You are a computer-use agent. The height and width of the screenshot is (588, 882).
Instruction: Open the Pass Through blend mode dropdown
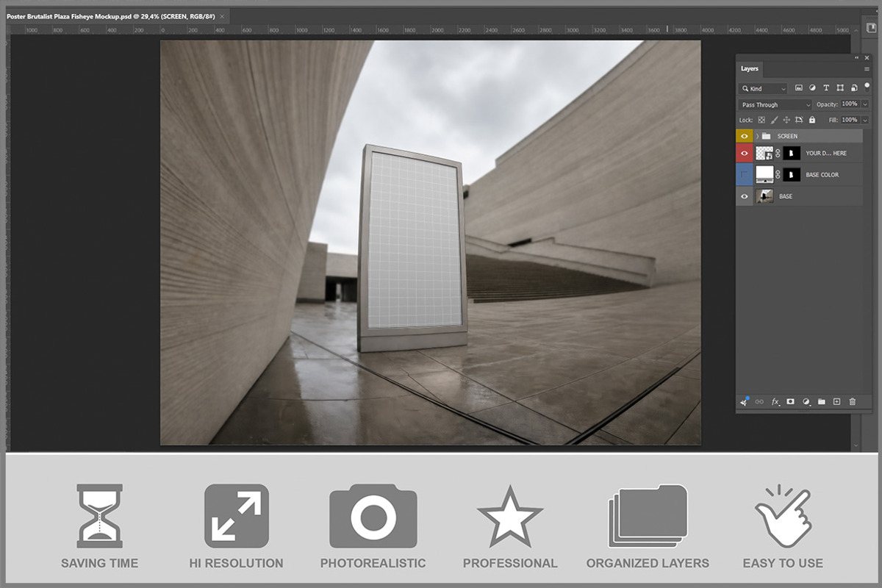coord(775,104)
